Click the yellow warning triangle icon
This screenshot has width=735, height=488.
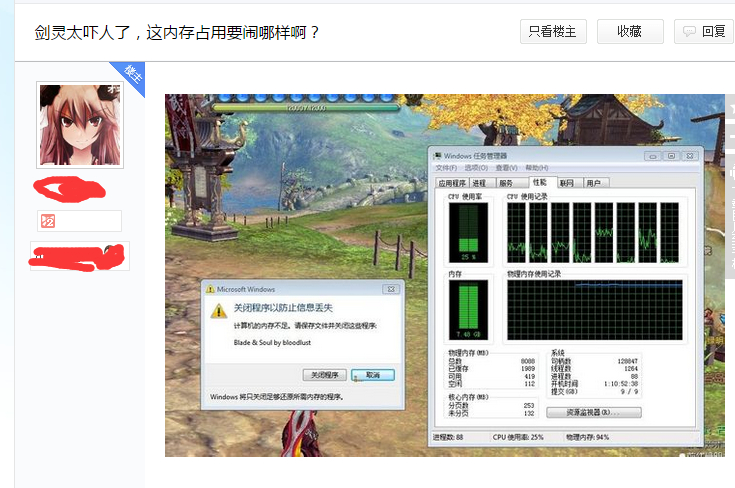point(218,311)
